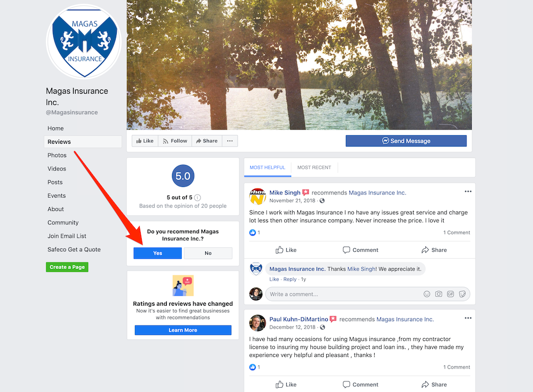This screenshot has height=392, width=533.
Task: Click the recommendation badge beside Paul Kuhn-DiMartino's name
Action: [333, 320]
